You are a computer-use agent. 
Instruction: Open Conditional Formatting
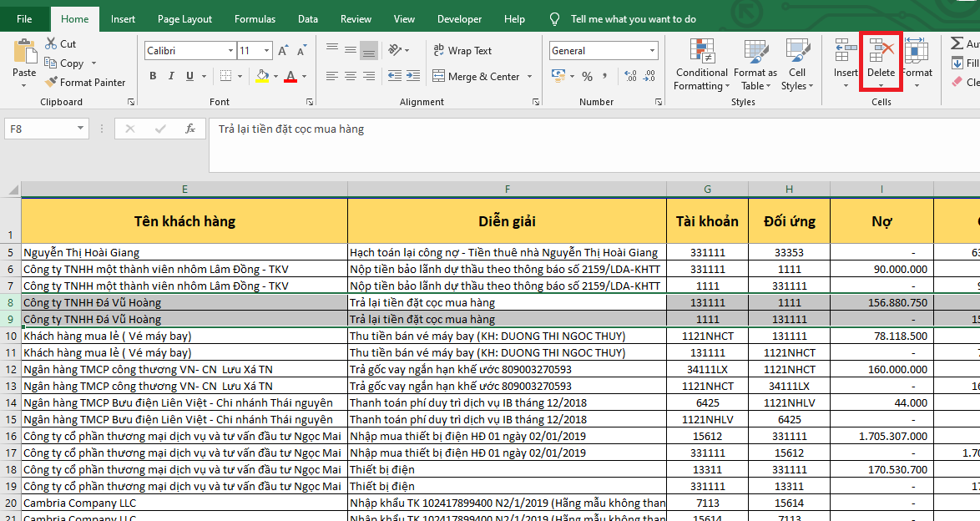coord(701,64)
